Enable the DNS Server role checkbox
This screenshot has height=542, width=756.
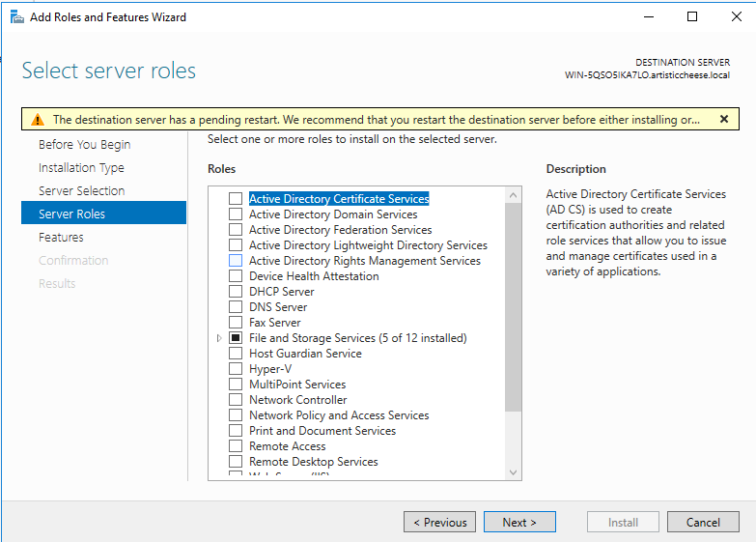pyautogui.click(x=236, y=307)
